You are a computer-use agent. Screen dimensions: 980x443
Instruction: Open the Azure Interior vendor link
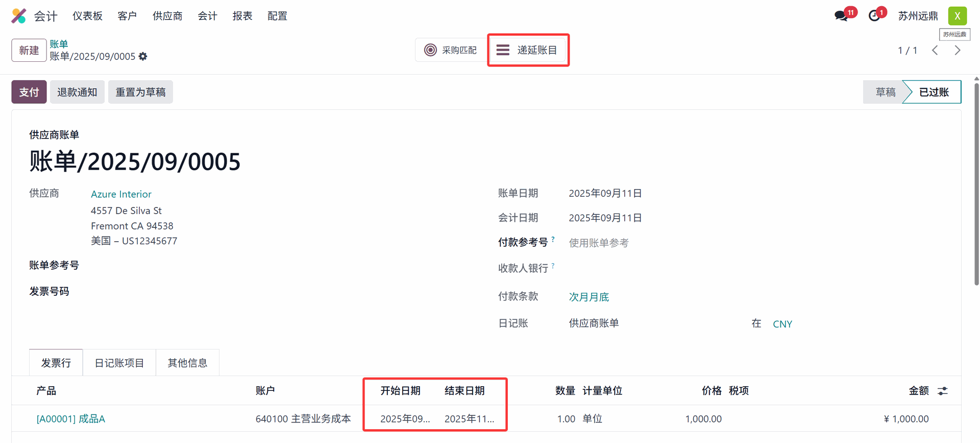click(x=121, y=194)
